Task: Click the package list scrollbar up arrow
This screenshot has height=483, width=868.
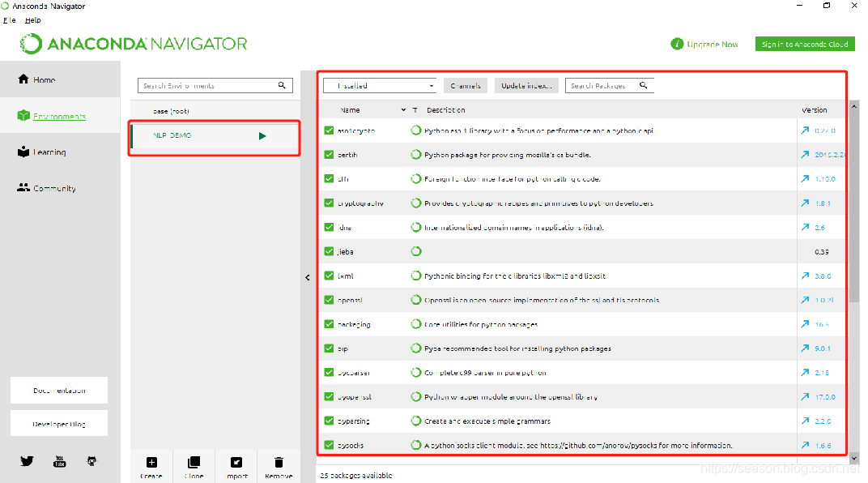Action: click(854, 105)
